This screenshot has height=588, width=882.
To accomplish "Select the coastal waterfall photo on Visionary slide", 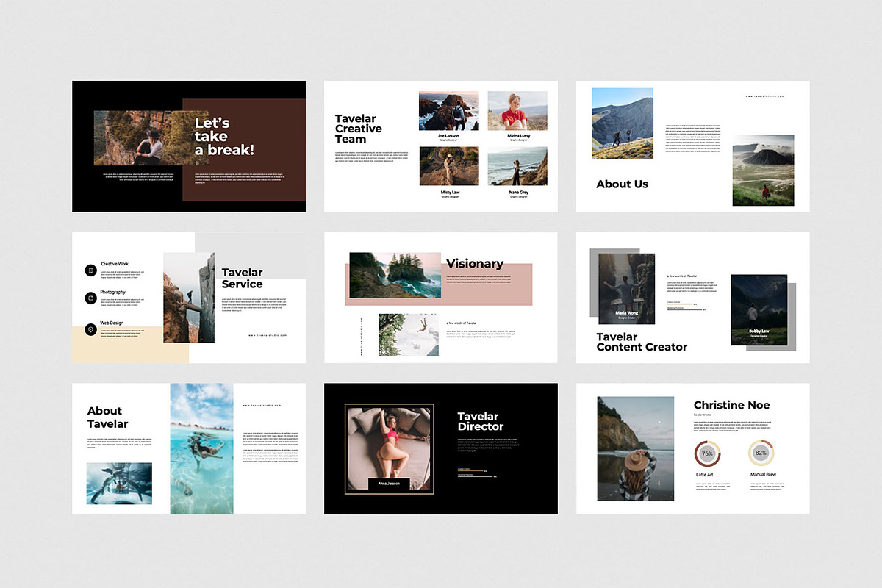I will [x=395, y=276].
